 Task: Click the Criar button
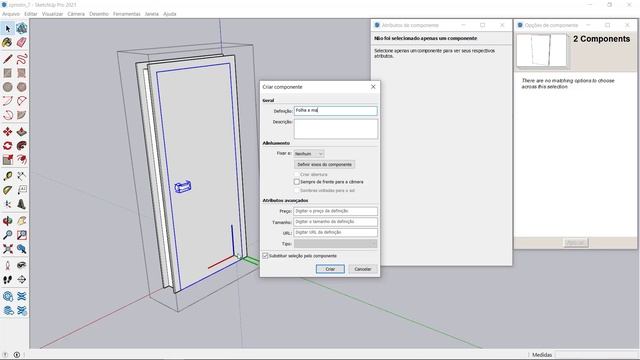click(330, 269)
